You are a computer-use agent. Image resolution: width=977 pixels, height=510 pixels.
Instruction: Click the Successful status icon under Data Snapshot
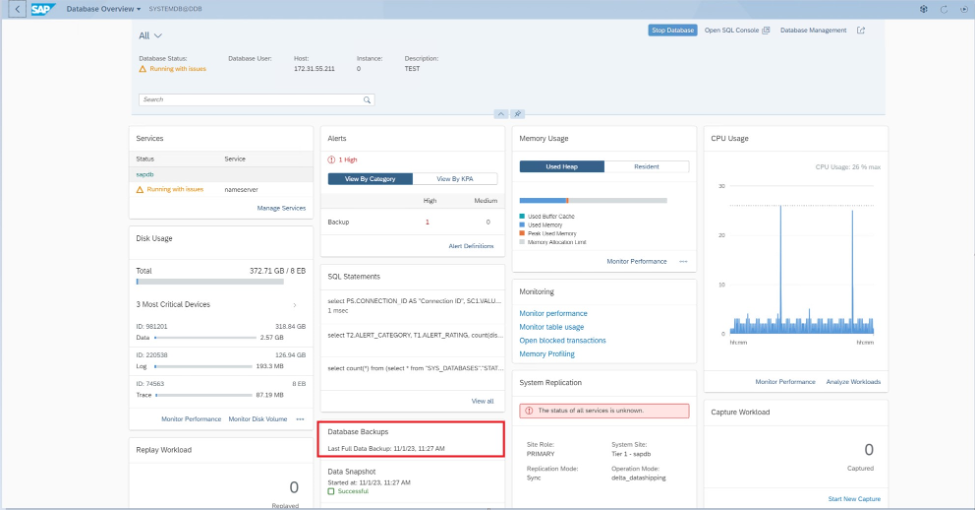coord(331,491)
